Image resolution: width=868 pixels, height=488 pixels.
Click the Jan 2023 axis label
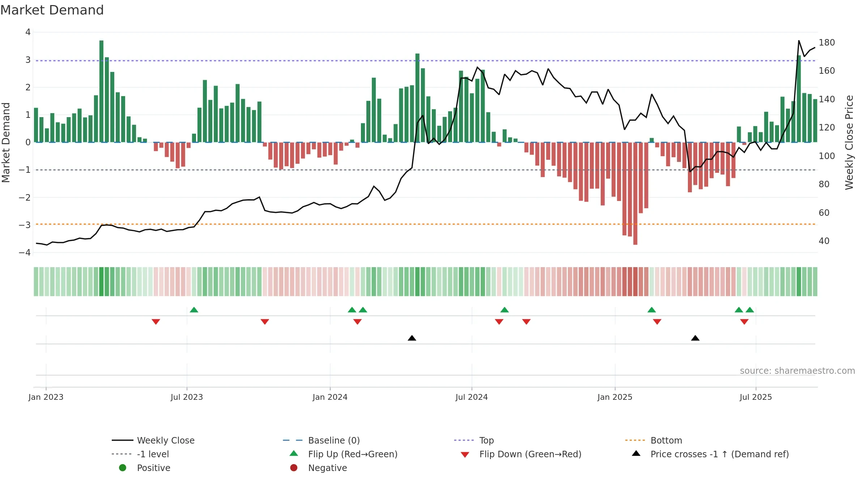(46, 397)
